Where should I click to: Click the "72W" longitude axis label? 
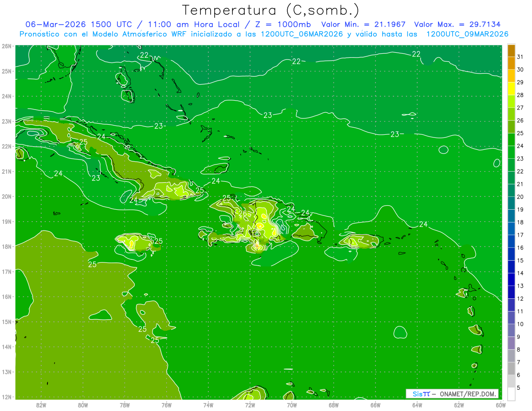pos(250,404)
